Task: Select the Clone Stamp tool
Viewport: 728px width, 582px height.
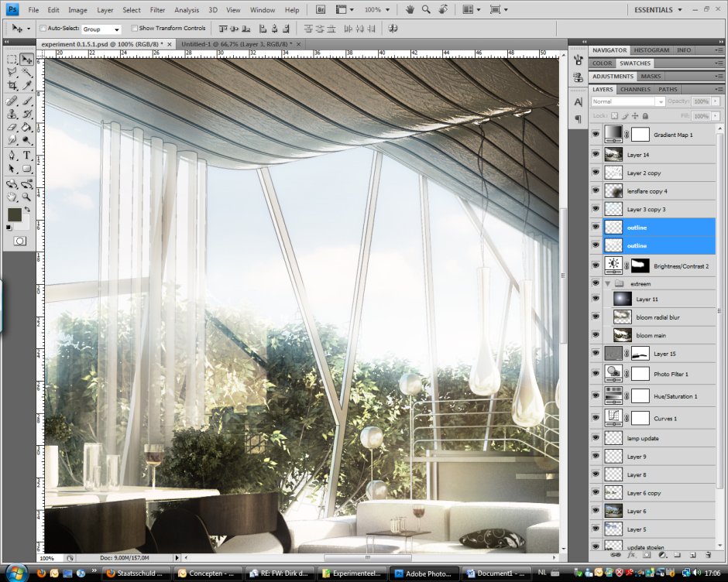Action: (x=12, y=115)
